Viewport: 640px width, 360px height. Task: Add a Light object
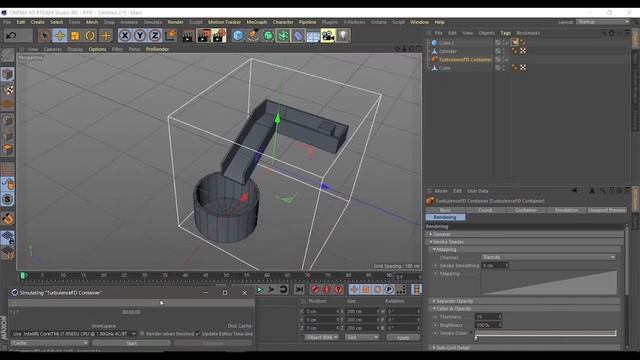(x=343, y=36)
